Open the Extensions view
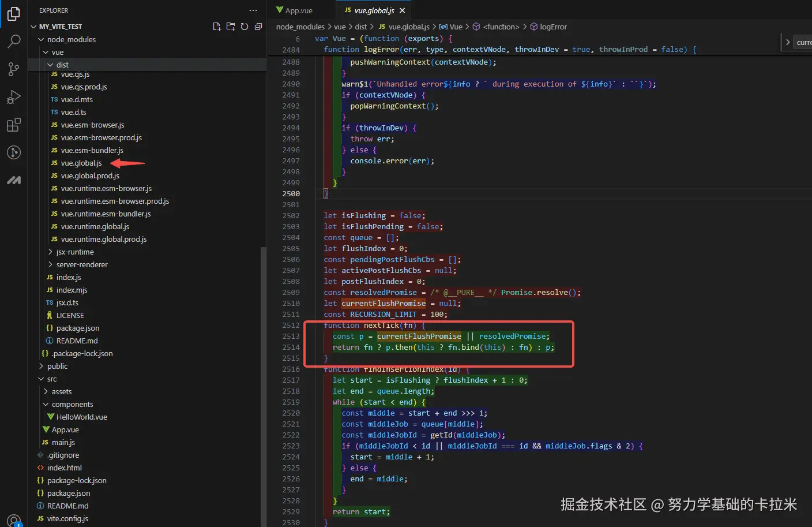The width and height of the screenshot is (812, 527). coord(14,125)
